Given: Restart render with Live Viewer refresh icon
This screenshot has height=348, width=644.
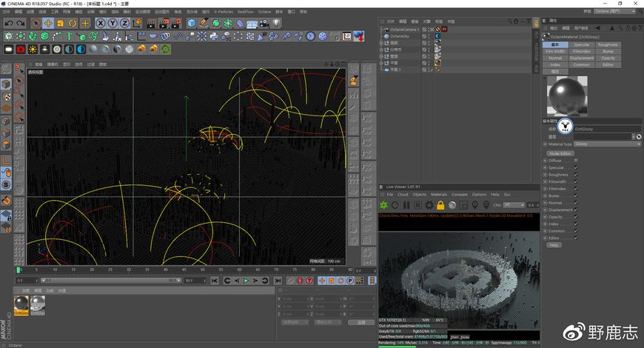Looking at the screenshot, I should pyautogui.click(x=395, y=205).
